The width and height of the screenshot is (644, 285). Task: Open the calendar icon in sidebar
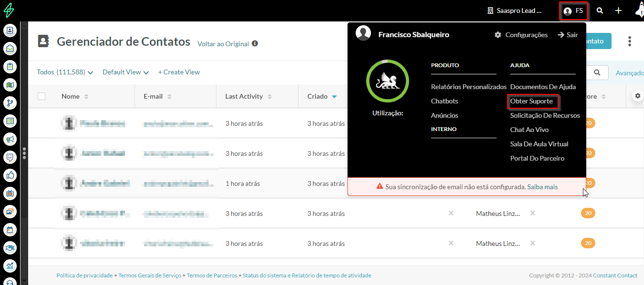(10, 230)
